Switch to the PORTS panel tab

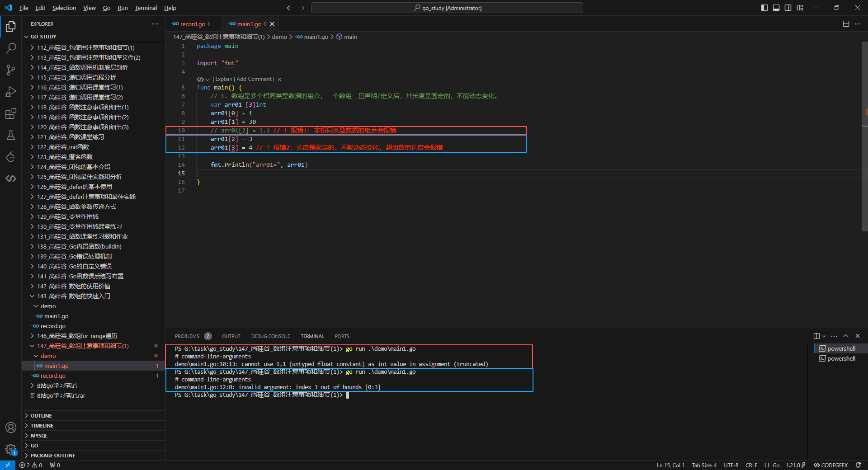click(x=342, y=336)
